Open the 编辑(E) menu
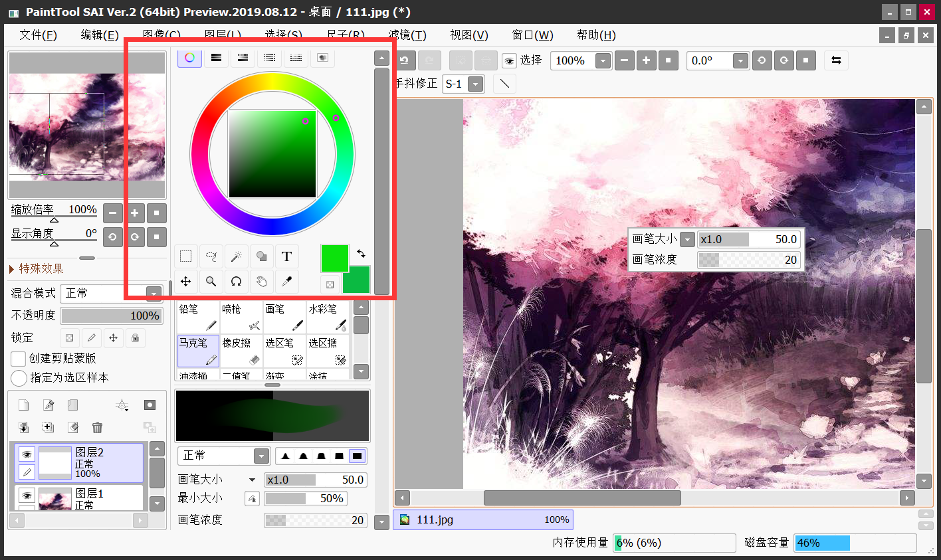The width and height of the screenshot is (941, 560). click(100, 35)
